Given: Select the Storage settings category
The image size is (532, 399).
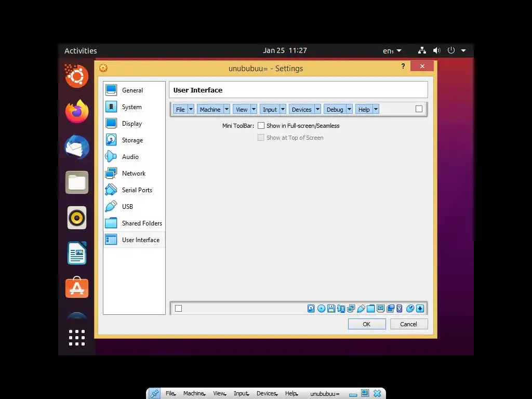Looking at the screenshot, I should 134,140.
